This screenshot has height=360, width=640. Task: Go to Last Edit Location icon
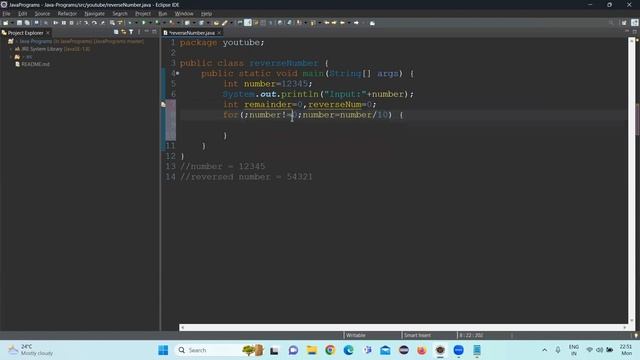point(327,23)
